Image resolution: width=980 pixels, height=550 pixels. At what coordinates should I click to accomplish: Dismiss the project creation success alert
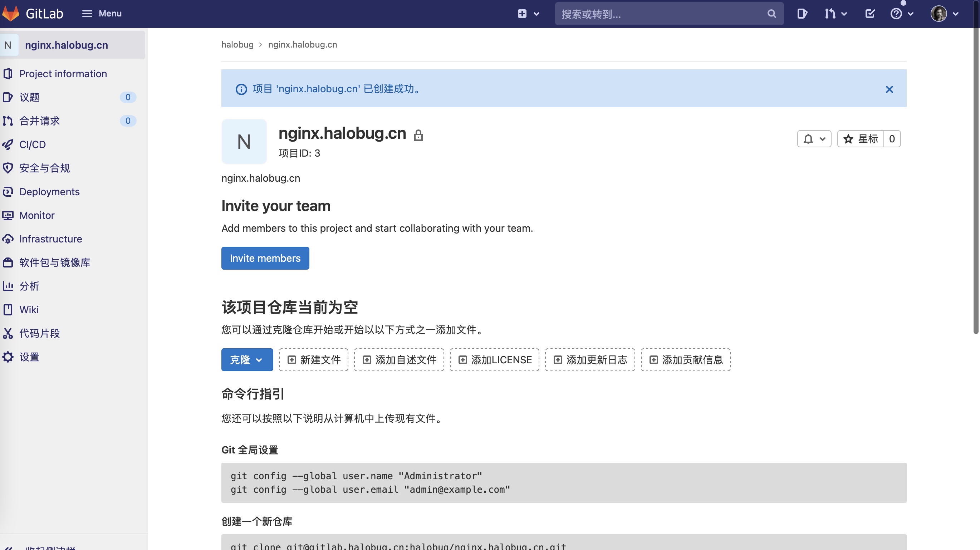(889, 89)
